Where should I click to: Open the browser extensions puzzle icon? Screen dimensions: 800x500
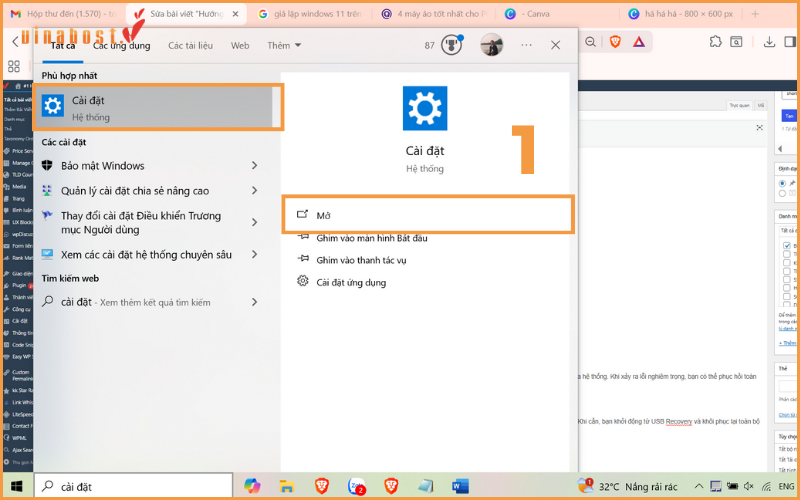715,42
